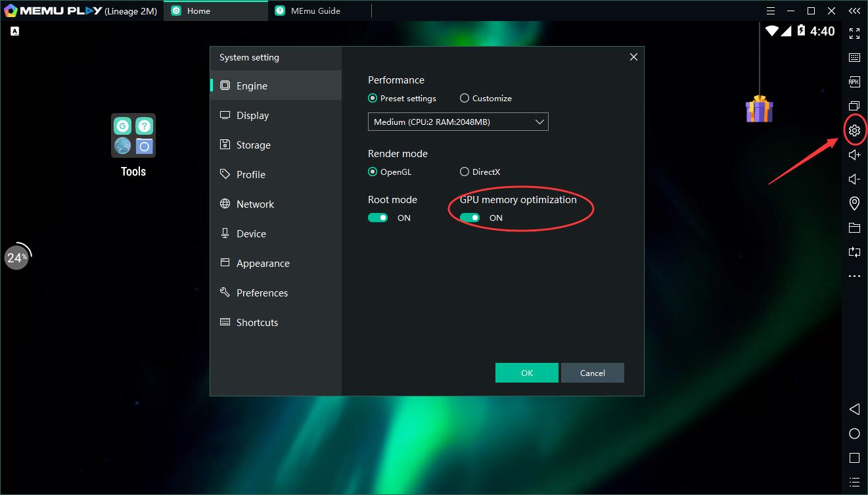This screenshot has width=868, height=495.
Task: Switch to the Display settings section
Action: point(253,116)
